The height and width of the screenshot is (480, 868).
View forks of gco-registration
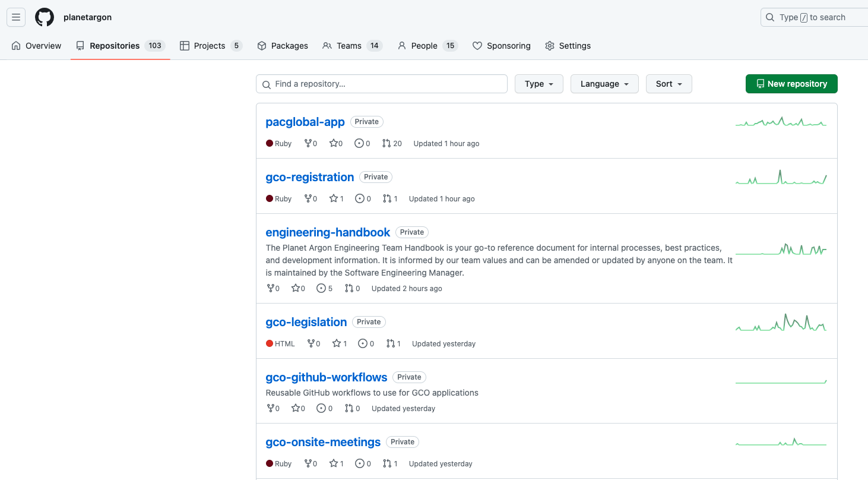[x=311, y=198]
